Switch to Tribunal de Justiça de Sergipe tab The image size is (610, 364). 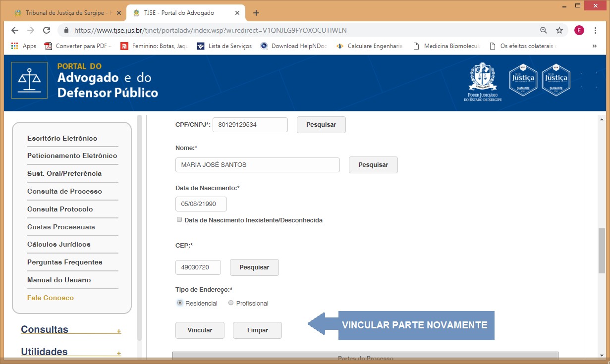click(64, 13)
